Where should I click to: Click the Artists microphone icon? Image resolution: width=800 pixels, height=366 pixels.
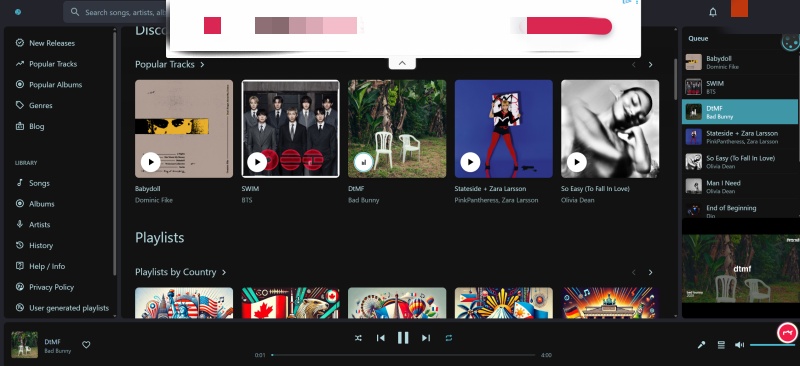coord(20,224)
